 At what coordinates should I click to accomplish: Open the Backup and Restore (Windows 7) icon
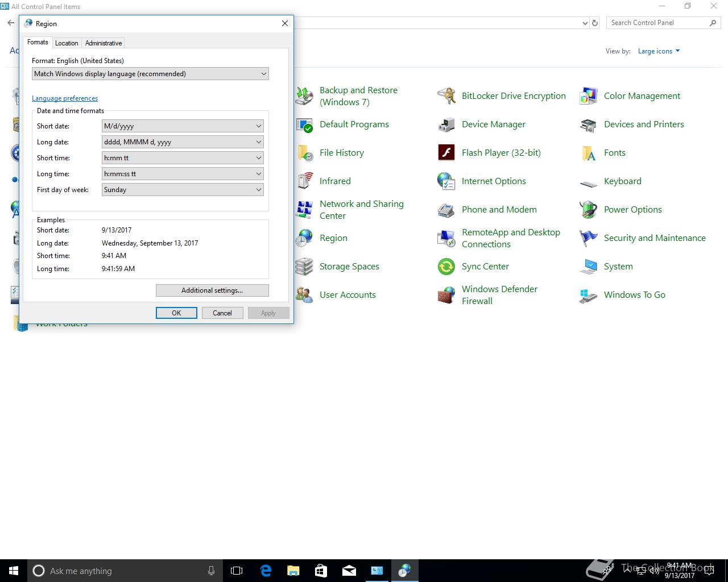[x=304, y=96]
